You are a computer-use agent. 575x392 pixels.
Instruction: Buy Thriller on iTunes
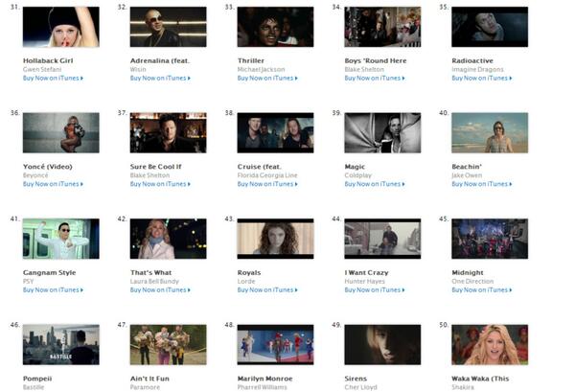267,78
